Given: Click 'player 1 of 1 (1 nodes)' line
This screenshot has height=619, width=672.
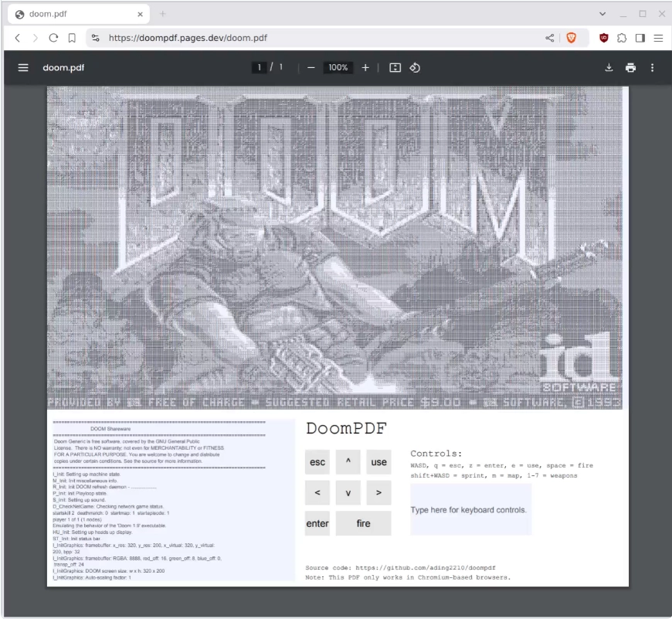Looking at the screenshot, I should pyautogui.click(x=77, y=519).
